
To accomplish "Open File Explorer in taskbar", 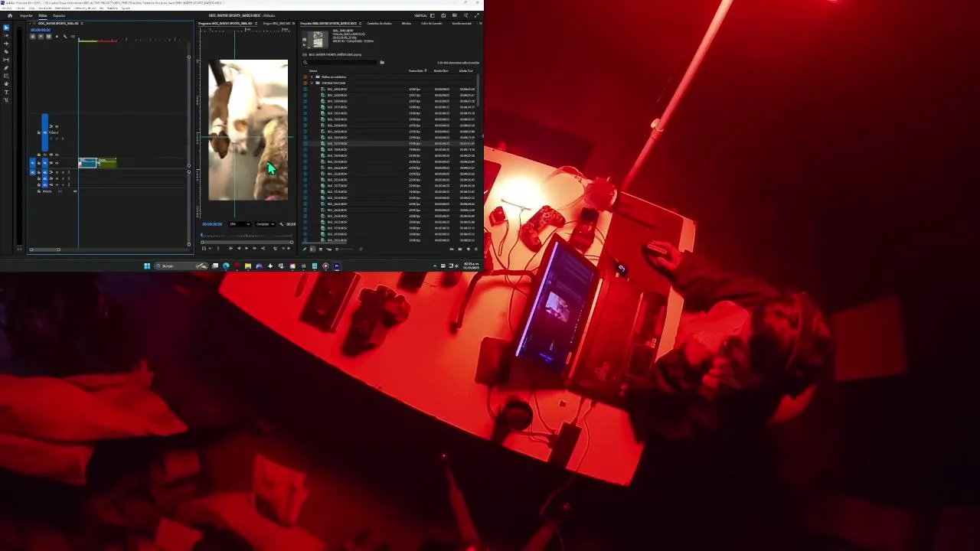I will 248,266.
